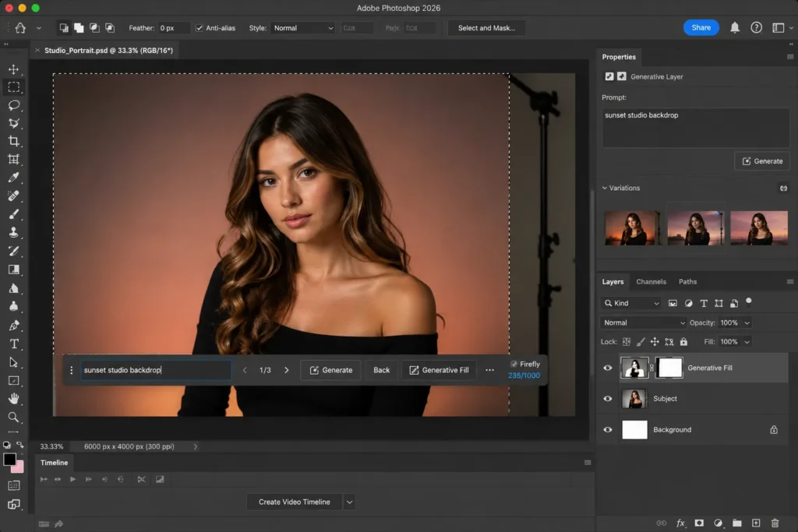This screenshot has width=798, height=532.
Task: Select the Zoom tool
Action: click(14, 417)
